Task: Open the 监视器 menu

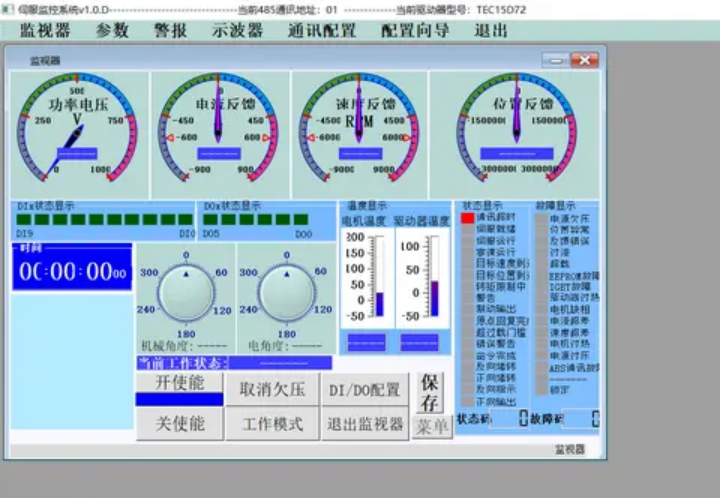Action: pyautogui.click(x=45, y=30)
